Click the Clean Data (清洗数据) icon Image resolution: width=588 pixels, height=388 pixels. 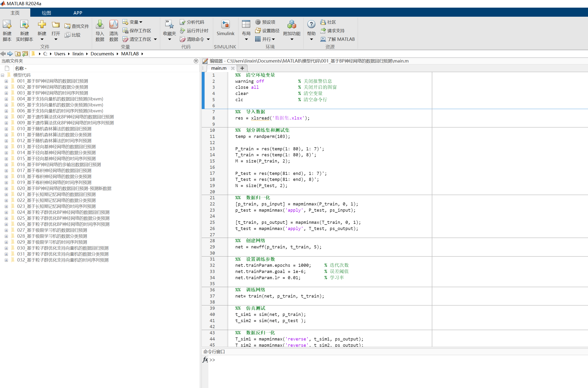113,25
